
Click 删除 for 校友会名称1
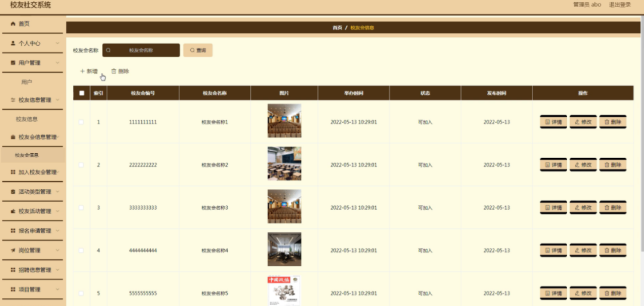pyautogui.click(x=613, y=122)
